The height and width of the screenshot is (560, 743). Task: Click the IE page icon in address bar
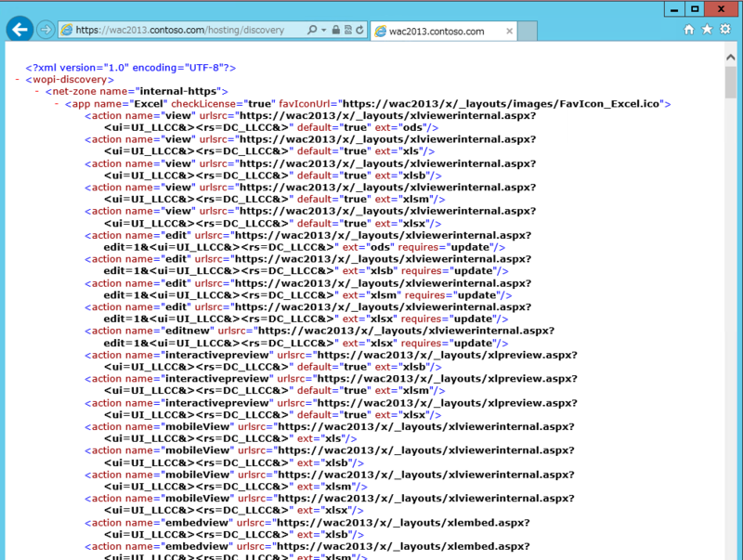point(67,30)
